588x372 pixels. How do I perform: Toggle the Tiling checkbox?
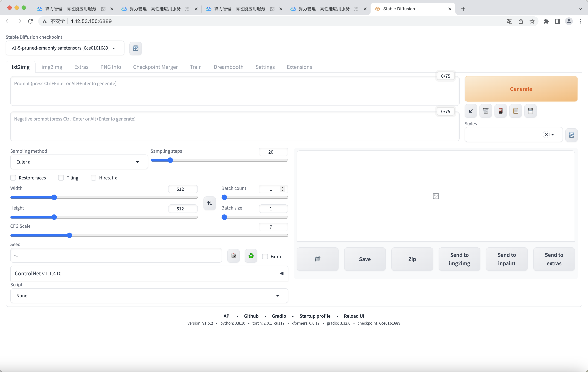point(61,178)
